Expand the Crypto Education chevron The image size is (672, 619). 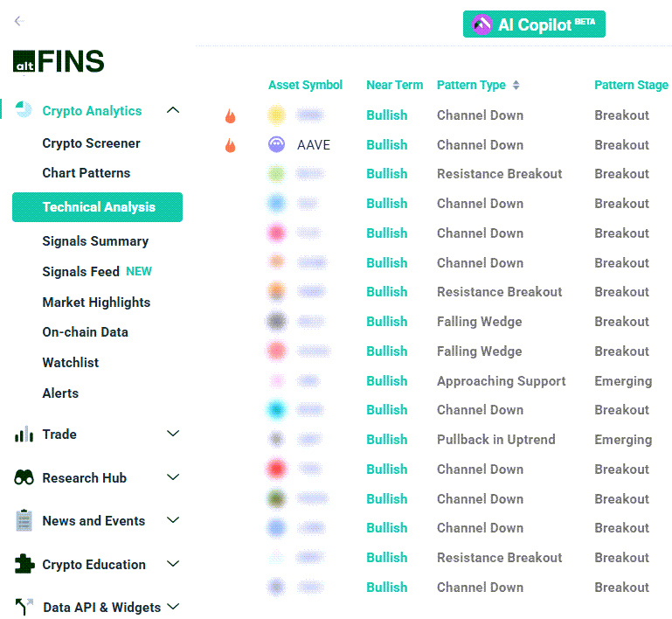point(173,564)
